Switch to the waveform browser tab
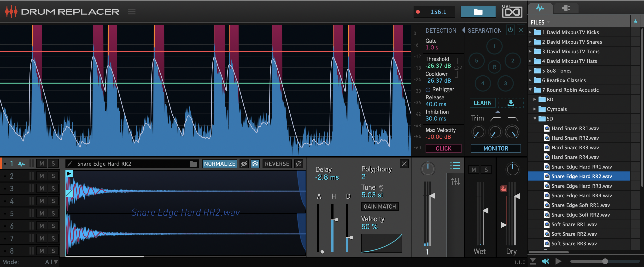 pos(540,8)
